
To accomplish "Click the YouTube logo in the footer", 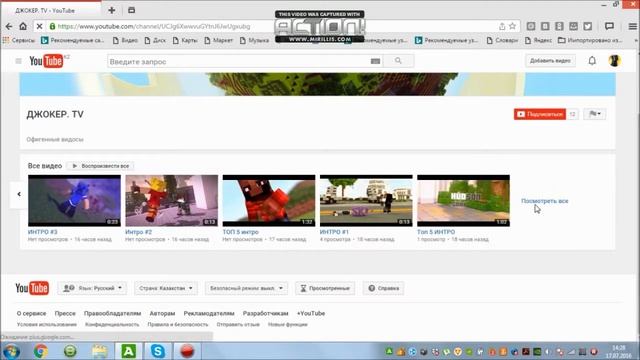I will click(x=32, y=288).
